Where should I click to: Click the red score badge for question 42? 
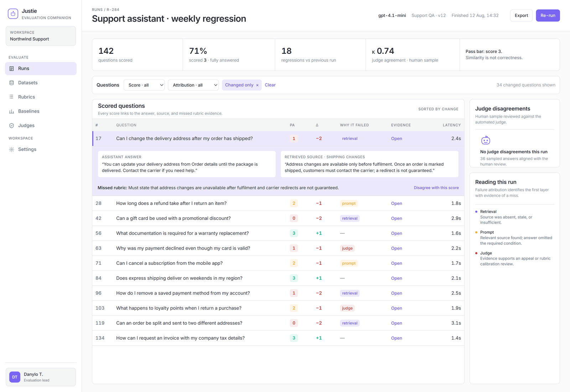(294, 218)
